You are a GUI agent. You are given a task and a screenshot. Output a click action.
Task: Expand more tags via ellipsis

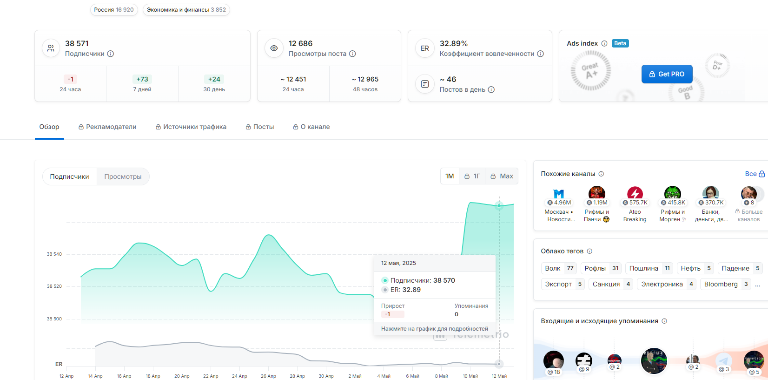coord(758,284)
